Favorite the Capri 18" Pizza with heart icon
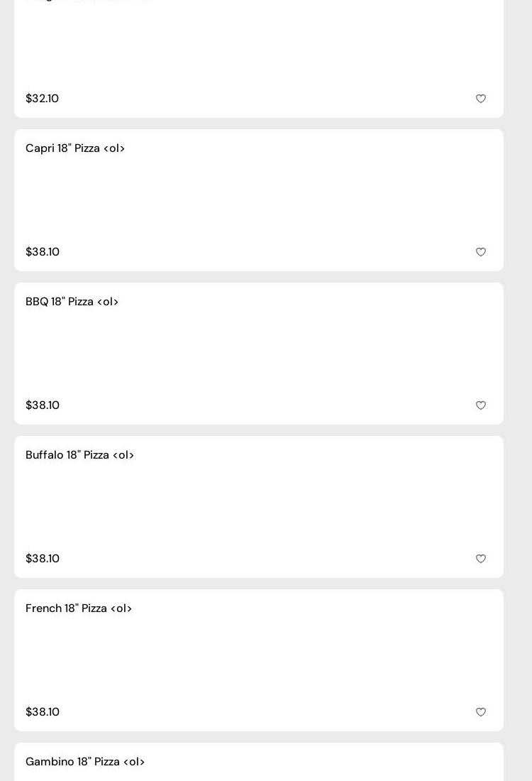Image resolution: width=532 pixels, height=781 pixels. [481, 252]
